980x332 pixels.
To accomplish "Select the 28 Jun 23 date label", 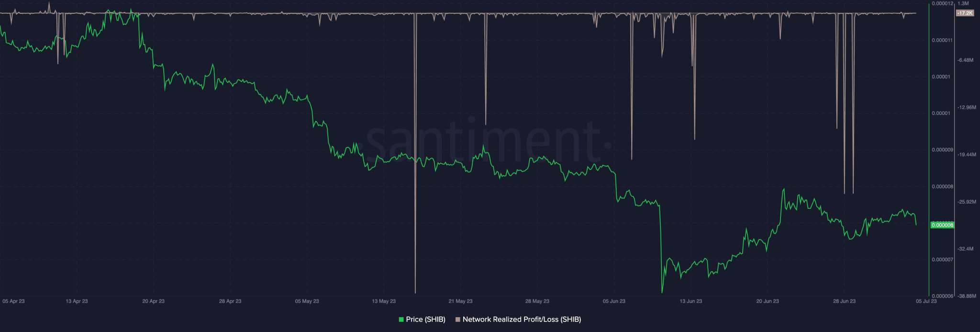I will click(x=844, y=301).
